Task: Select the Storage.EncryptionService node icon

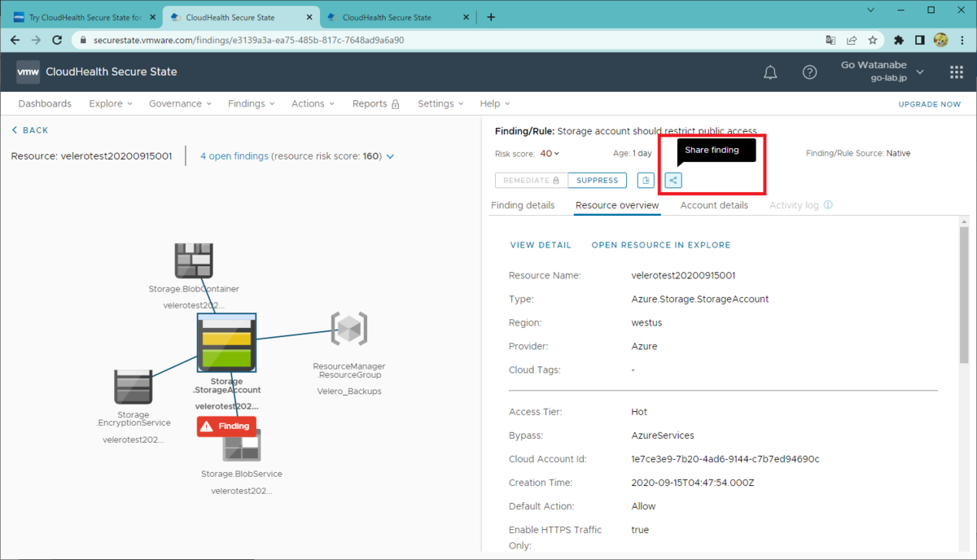Action: pos(133,387)
